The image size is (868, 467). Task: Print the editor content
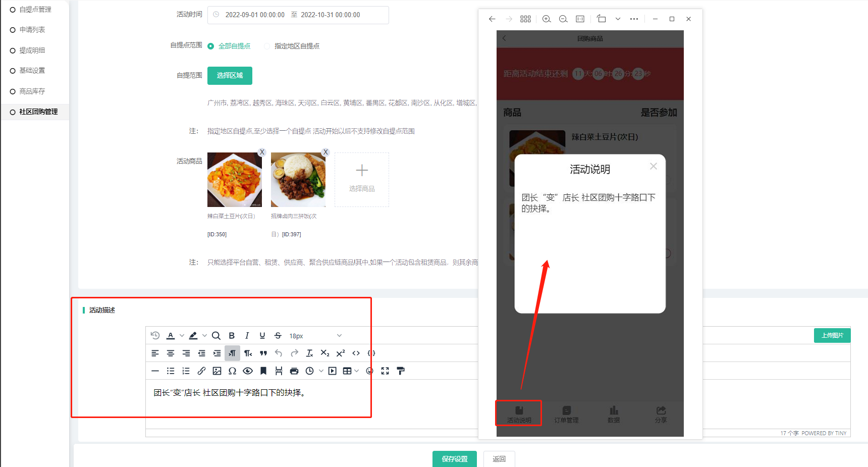294,371
